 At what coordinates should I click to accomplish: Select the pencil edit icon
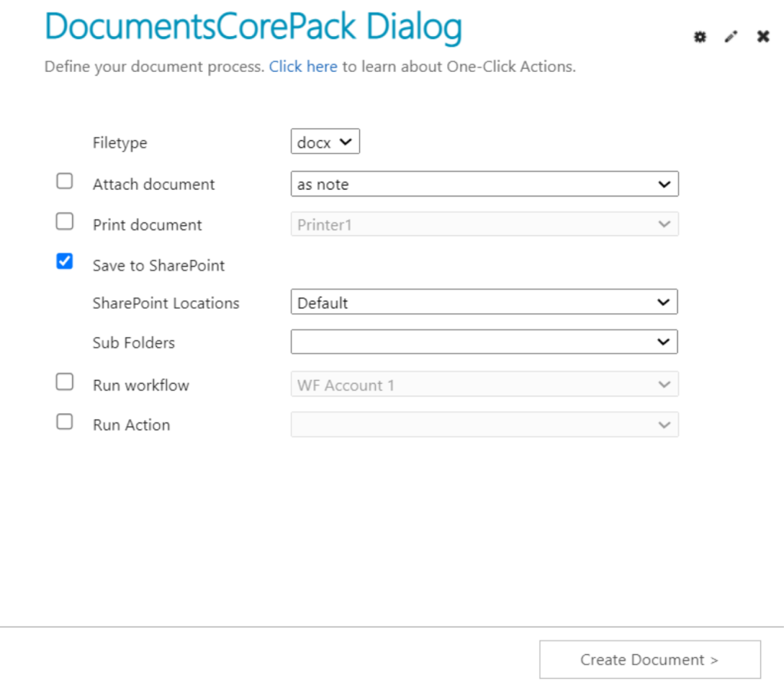coord(730,36)
